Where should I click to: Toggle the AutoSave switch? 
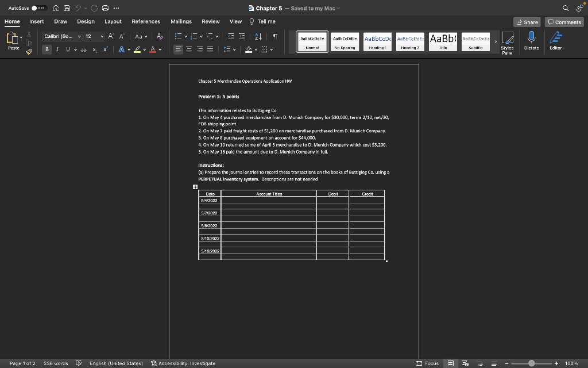coord(38,8)
